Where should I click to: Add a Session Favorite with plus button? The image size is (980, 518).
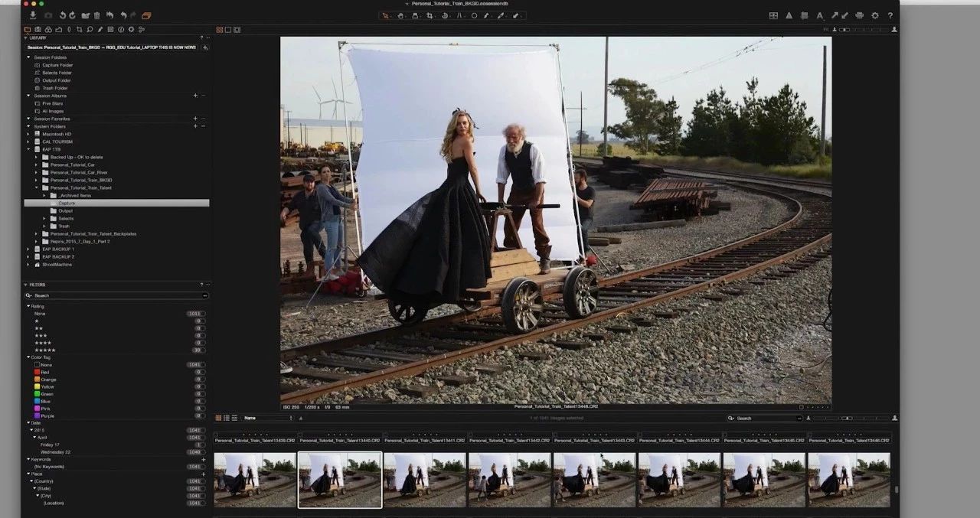tap(195, 119)
